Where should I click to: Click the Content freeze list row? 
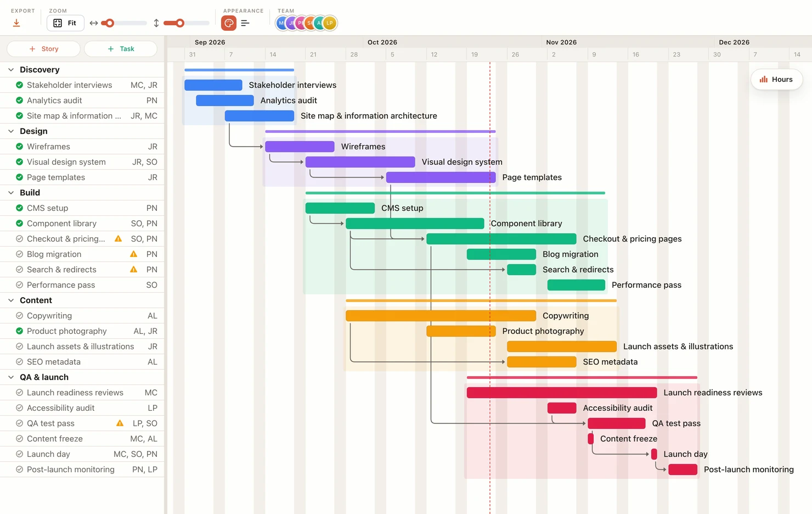tap(82, 439)
